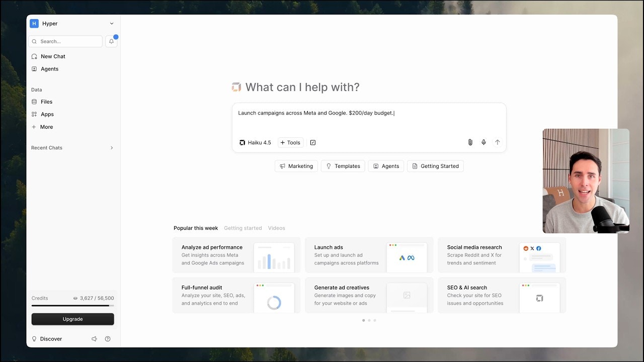
Task: Click the credits usage progress bar
Action: (73, 305)
